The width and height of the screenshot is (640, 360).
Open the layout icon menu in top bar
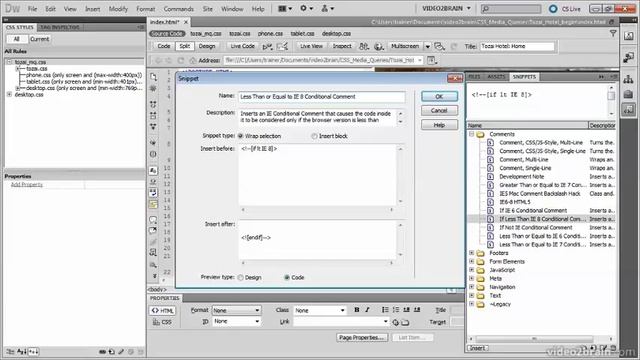pos(285,8)
